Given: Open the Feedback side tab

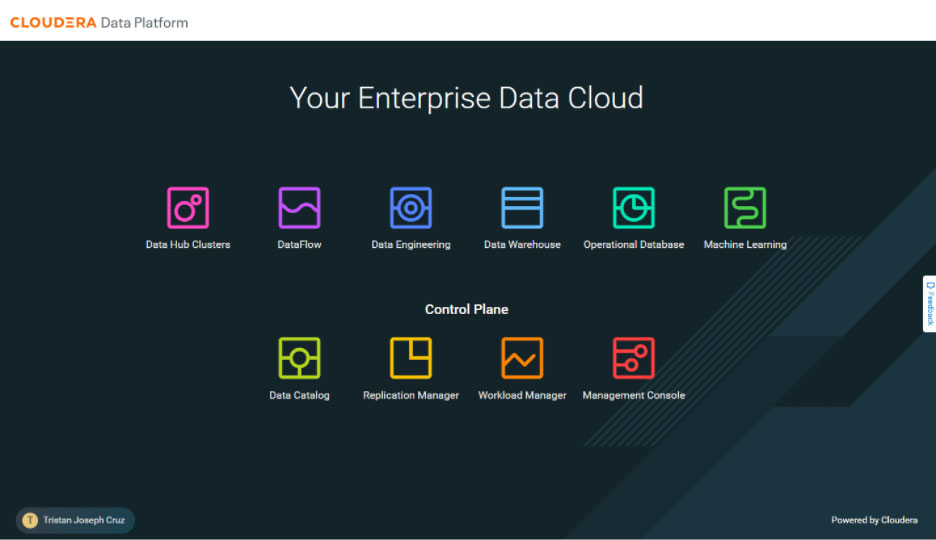Looking at the screenshot, I should 929,304.
